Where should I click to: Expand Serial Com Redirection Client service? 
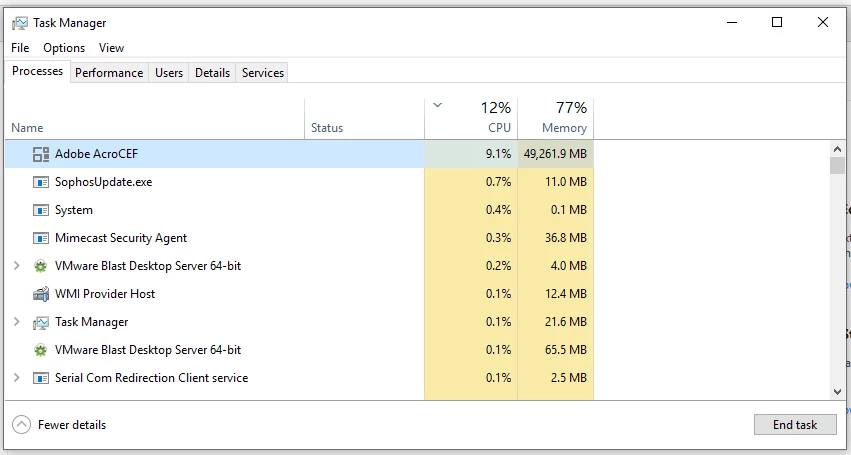pos(16,377)
